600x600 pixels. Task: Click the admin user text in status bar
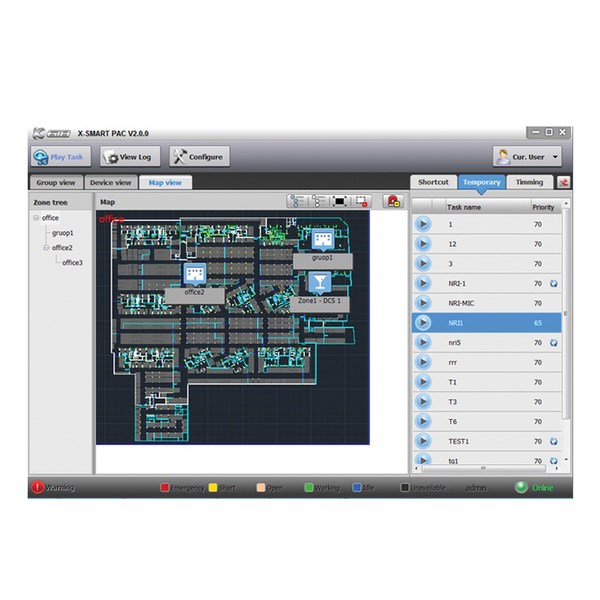point(476,488)
